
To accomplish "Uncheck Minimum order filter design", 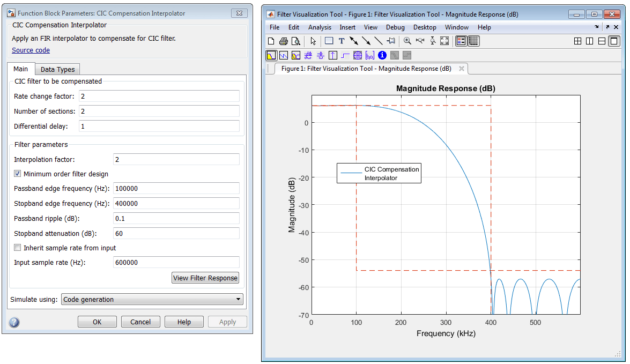I will tap(17, 174).
